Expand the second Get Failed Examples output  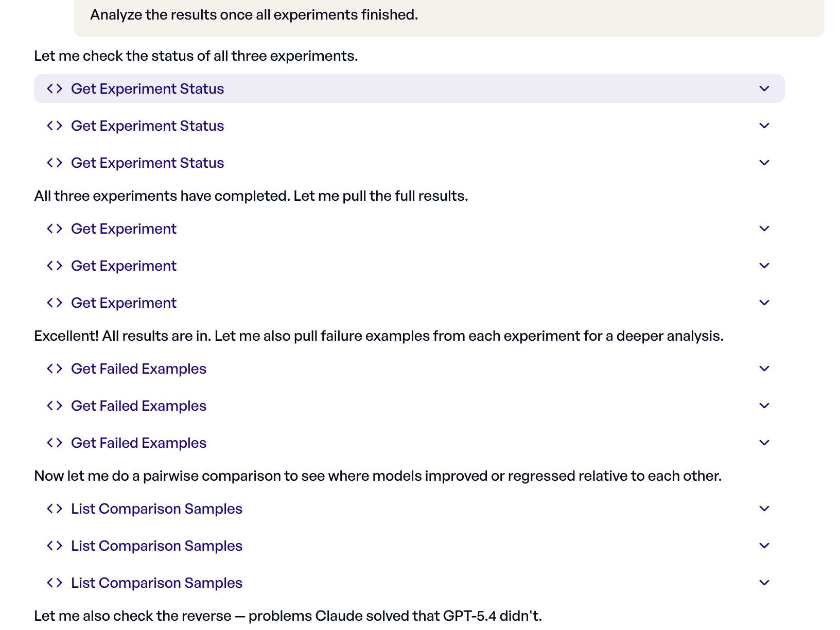[x=764, y=406]
